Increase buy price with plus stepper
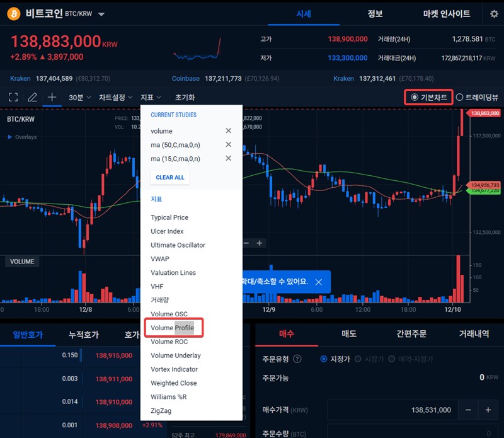This screenshot has height=438, width=504. coord(488,410)
